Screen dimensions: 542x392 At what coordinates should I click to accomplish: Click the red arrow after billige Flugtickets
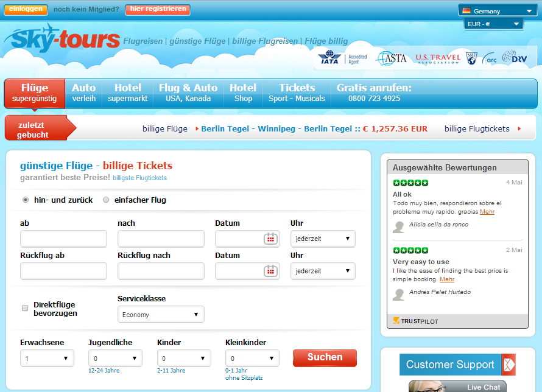(x=519, y=129)
